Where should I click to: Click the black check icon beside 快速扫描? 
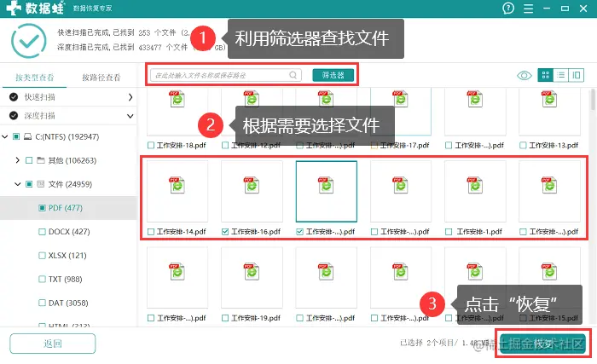[x=14, y=97]
